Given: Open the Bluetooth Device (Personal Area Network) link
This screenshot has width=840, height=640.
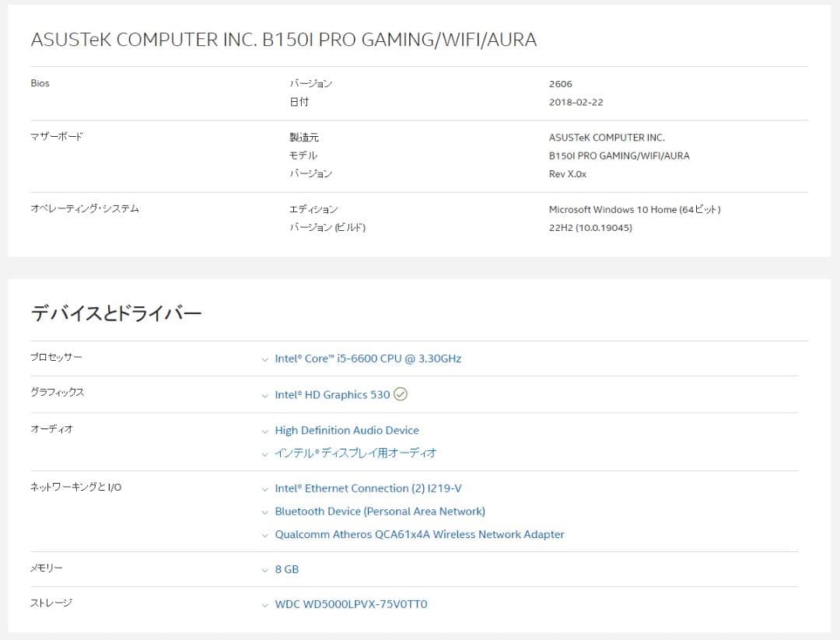Looking at the screenshot, I should coord(380,512).
